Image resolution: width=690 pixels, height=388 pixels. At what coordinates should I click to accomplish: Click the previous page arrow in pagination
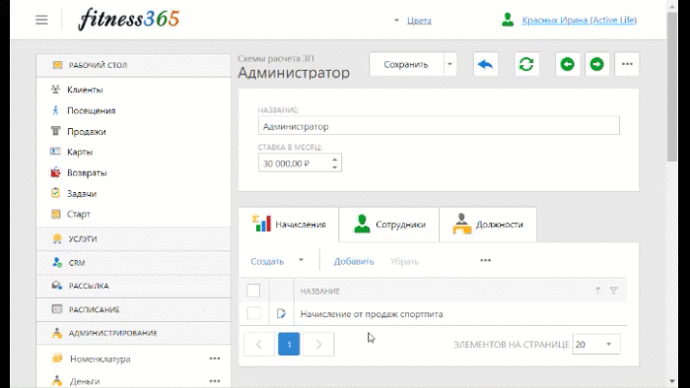[x=259, y=344]
